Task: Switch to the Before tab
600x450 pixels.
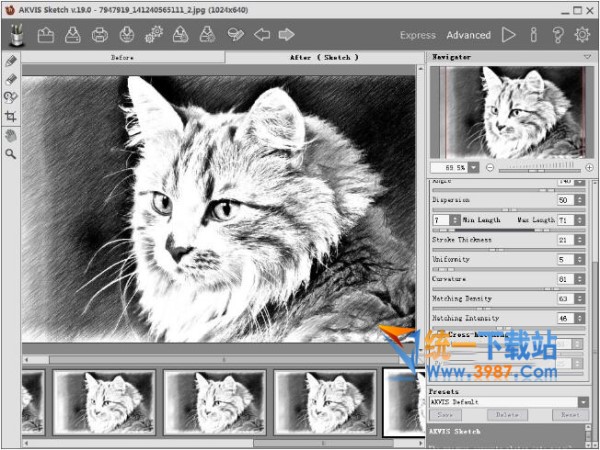Action: 122,57
